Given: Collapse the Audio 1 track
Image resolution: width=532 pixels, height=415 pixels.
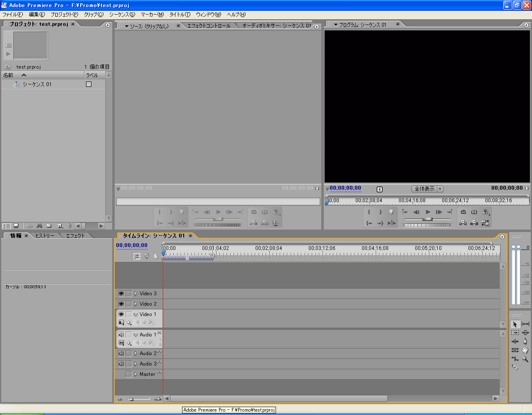Looking at the screenshot, I should pos(135,335).
